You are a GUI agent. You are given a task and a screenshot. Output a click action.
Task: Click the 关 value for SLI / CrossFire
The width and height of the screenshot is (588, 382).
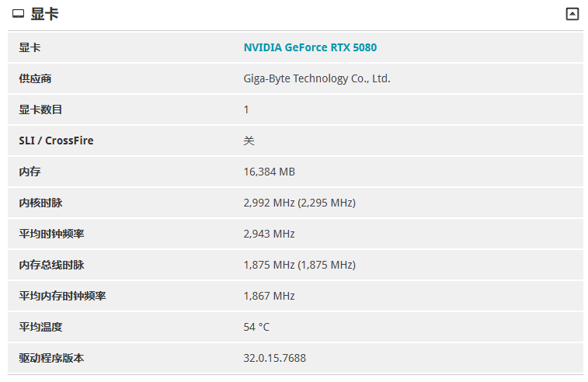click(249, 141)
